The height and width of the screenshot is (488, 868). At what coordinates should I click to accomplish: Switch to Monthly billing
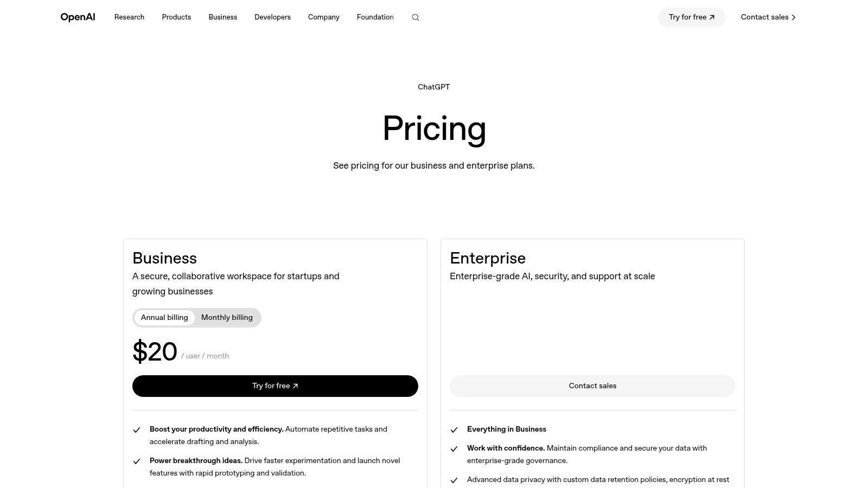[x=227, y=317]
